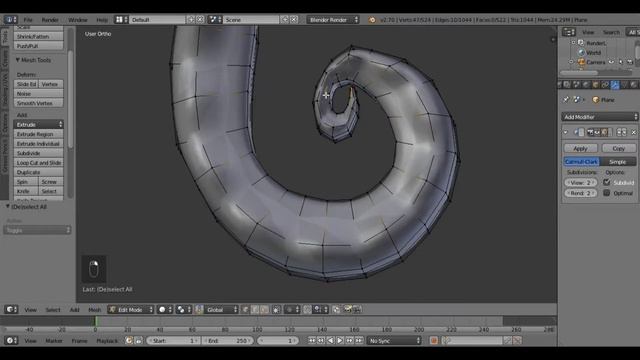Click the outliner editor type icon
Image resolution: width=640 pixels, height=360 pixels.
[569, 32]
